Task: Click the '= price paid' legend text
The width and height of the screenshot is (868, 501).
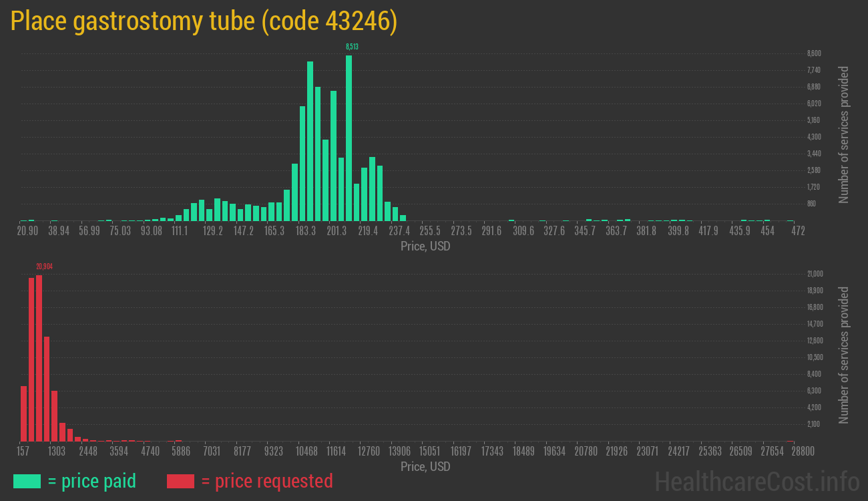Action: coord(92,481)
